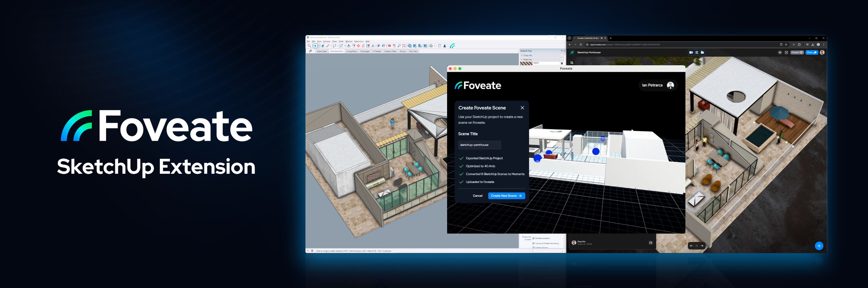Viewport: 868px width, 288px height.
Task: Switch to Living Room scene tab
Action: pyautogui.click(x=352, y=51)
